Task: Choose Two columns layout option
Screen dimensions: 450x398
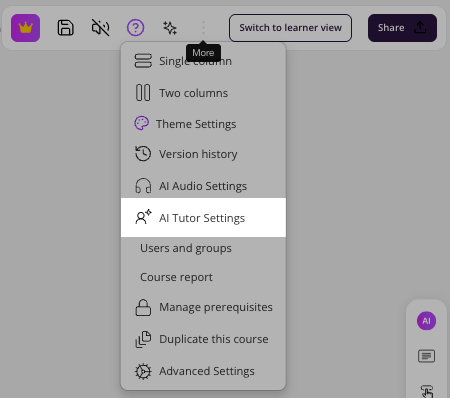Action: [x=203, y=93]
